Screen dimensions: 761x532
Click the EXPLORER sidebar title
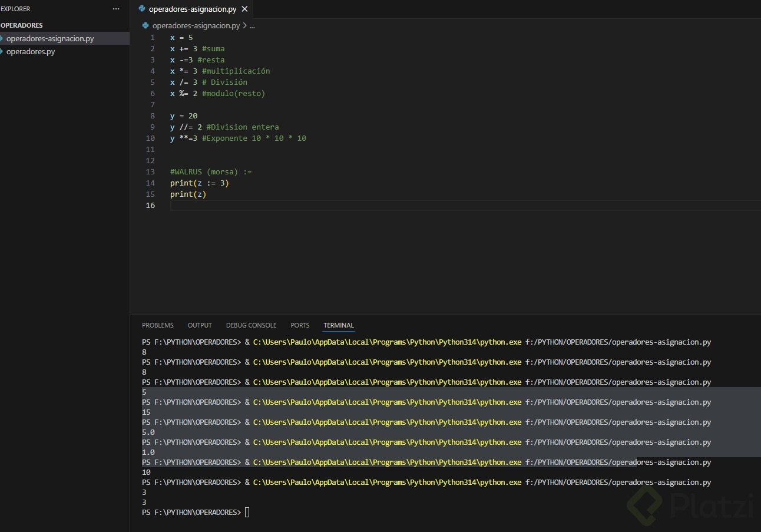point(15,9)
